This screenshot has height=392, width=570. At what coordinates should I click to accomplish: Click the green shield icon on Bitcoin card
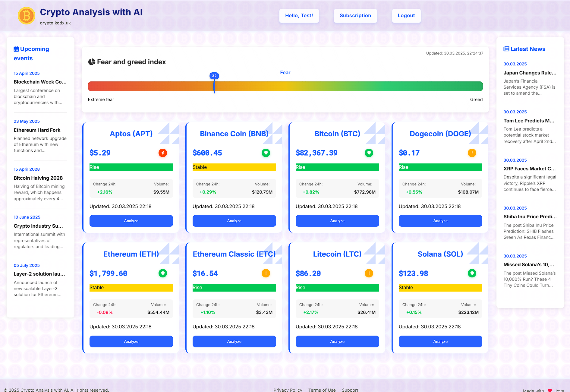coord(369,153)
